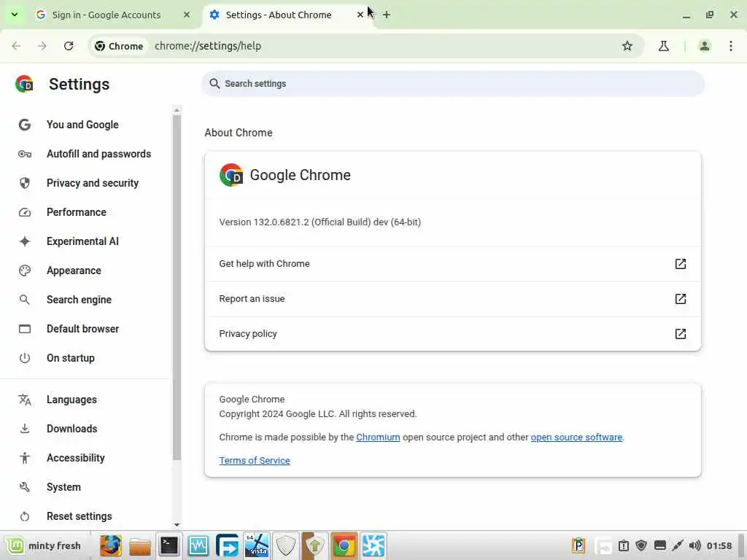Click the shield tray icon
This screenshot has height=560, width=747.
[641, 545]
